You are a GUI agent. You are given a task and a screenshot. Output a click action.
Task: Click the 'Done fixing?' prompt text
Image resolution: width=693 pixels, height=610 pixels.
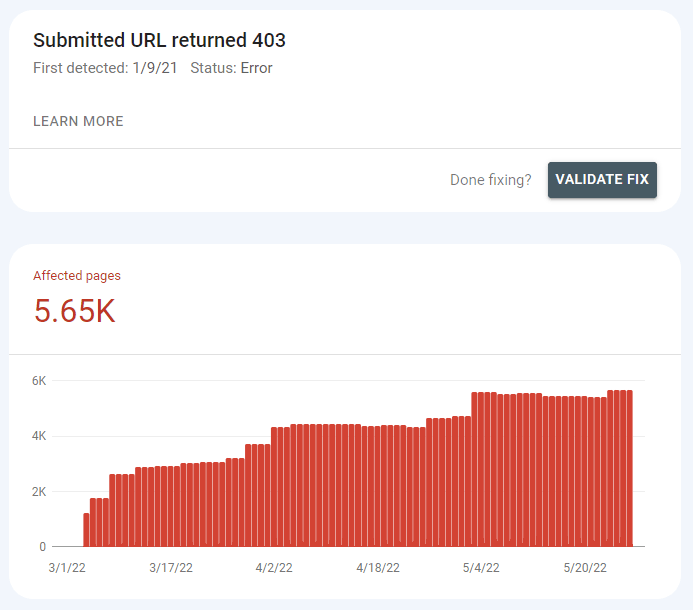point(491,180)
